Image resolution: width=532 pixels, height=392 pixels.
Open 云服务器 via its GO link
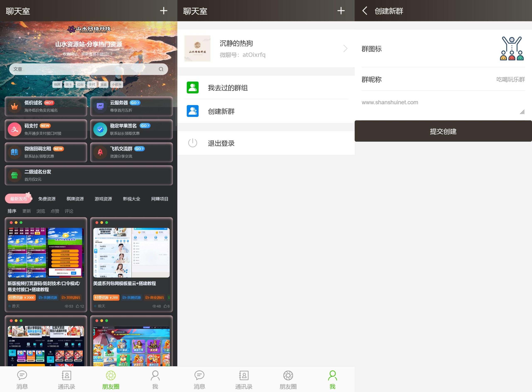click(x=134, y=103)
